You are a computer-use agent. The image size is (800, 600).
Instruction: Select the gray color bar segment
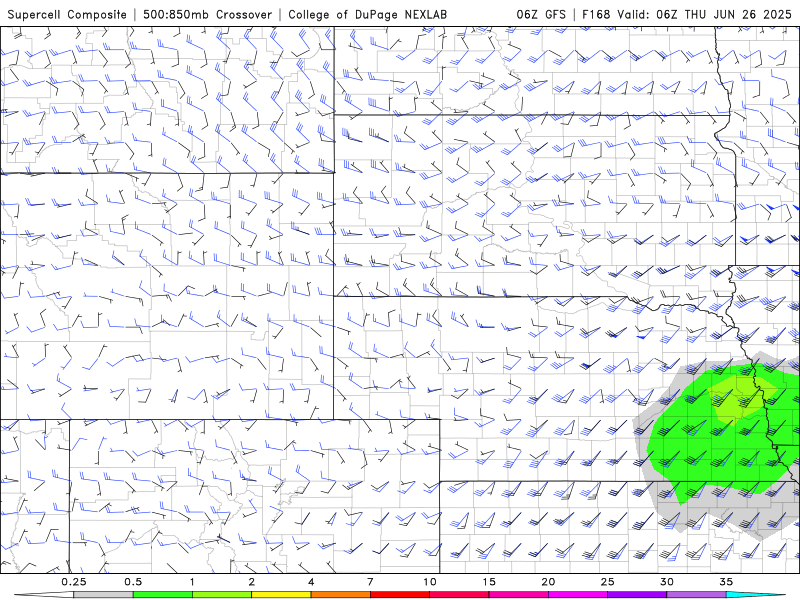coord(104,595)
